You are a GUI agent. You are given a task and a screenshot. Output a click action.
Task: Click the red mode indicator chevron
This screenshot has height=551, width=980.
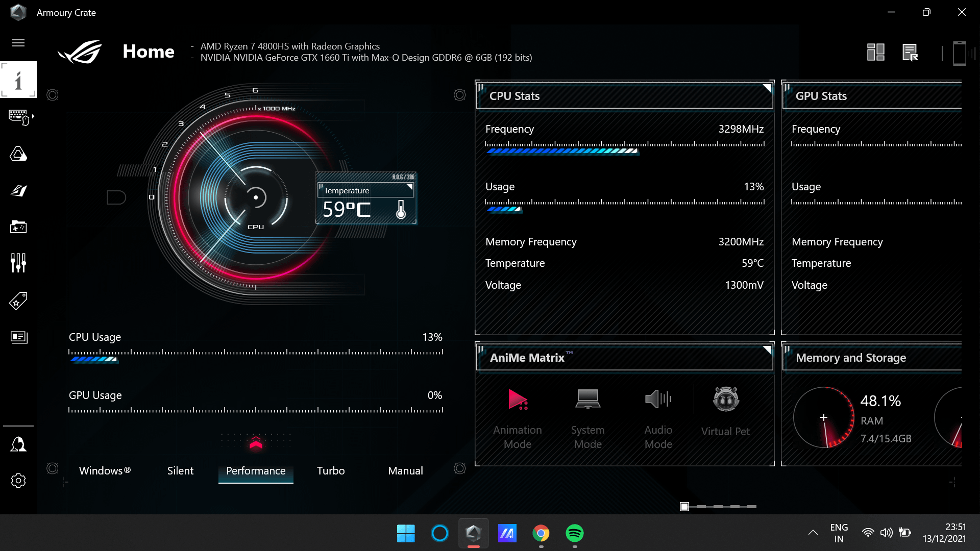click(x=256, y=443)
